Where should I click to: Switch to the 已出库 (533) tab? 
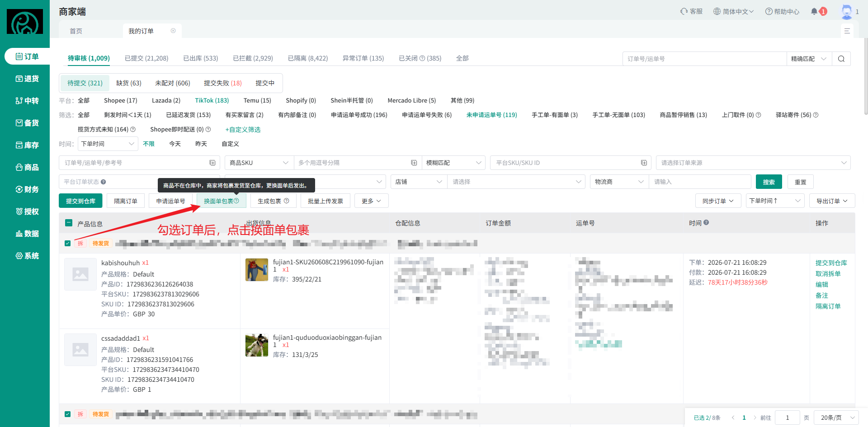(201, 58)
